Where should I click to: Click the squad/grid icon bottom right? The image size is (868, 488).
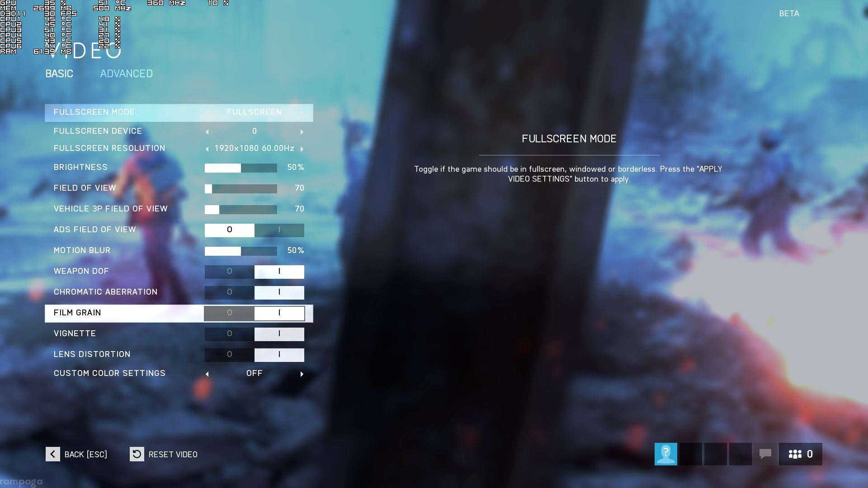(796, 454)
